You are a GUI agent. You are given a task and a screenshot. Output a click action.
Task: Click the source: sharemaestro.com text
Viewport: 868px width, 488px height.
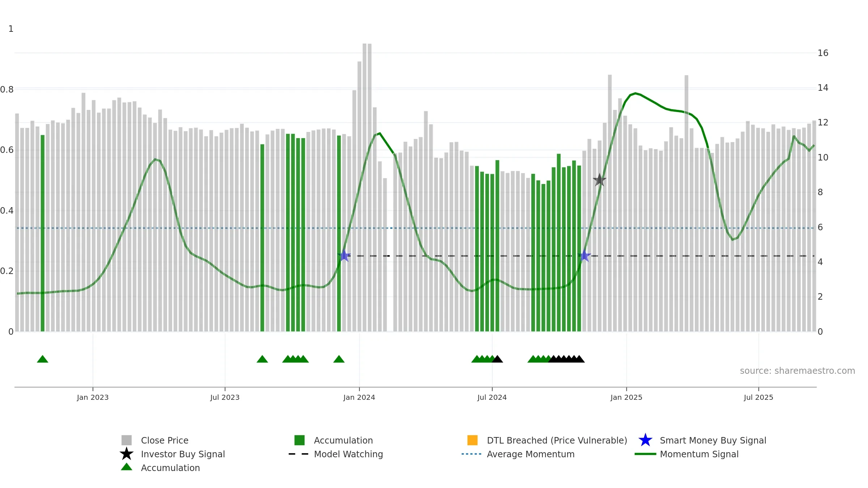797,371
